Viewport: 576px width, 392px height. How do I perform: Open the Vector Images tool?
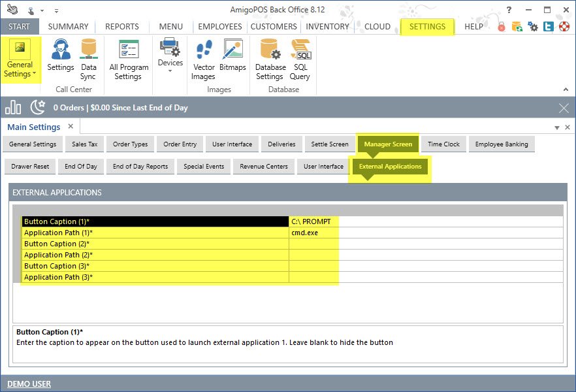click(204, 59)
